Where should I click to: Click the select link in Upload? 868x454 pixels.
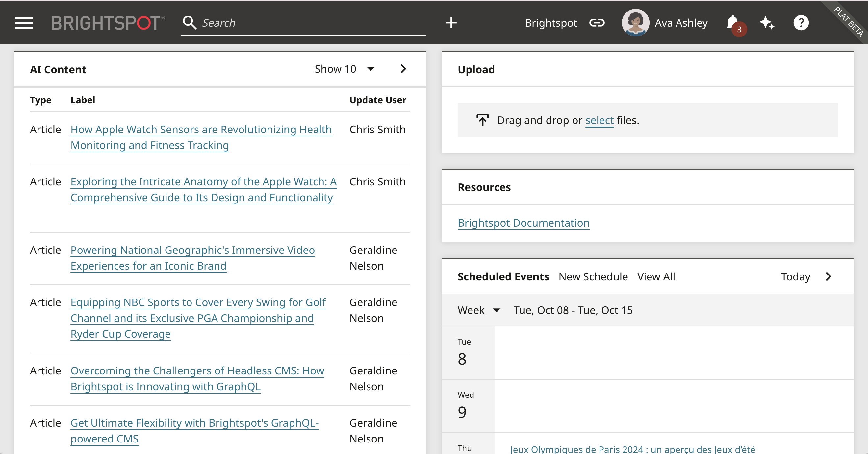600,120
